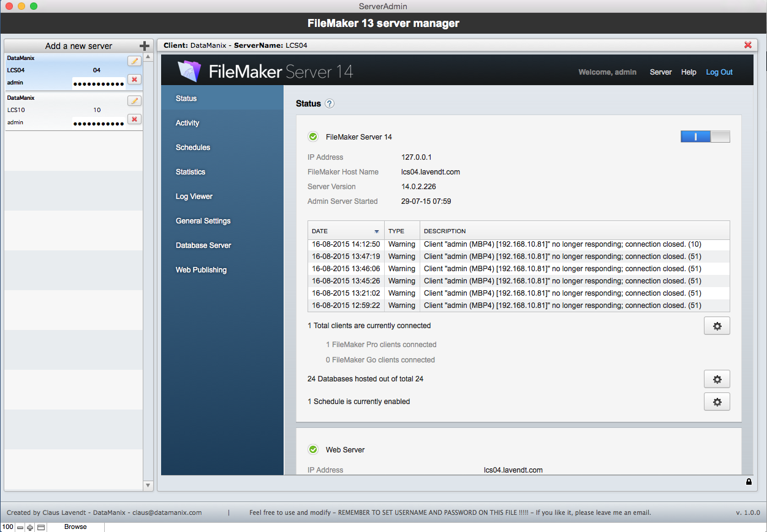Click the lock icon below the web viewer
The height and width of the screenshot is (532, 767).
point(749,482)
